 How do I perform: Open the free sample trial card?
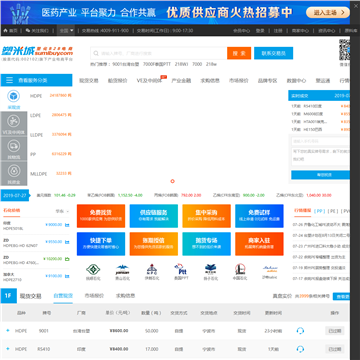[x=259, y=216]
